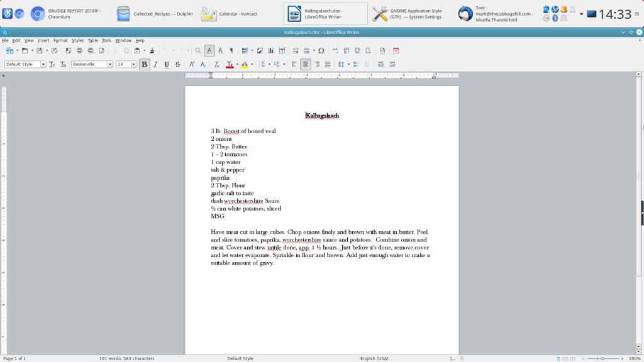Expand the Baskerville font name dropdown
This screenshot has height=362, width=644.
(110, 64)
